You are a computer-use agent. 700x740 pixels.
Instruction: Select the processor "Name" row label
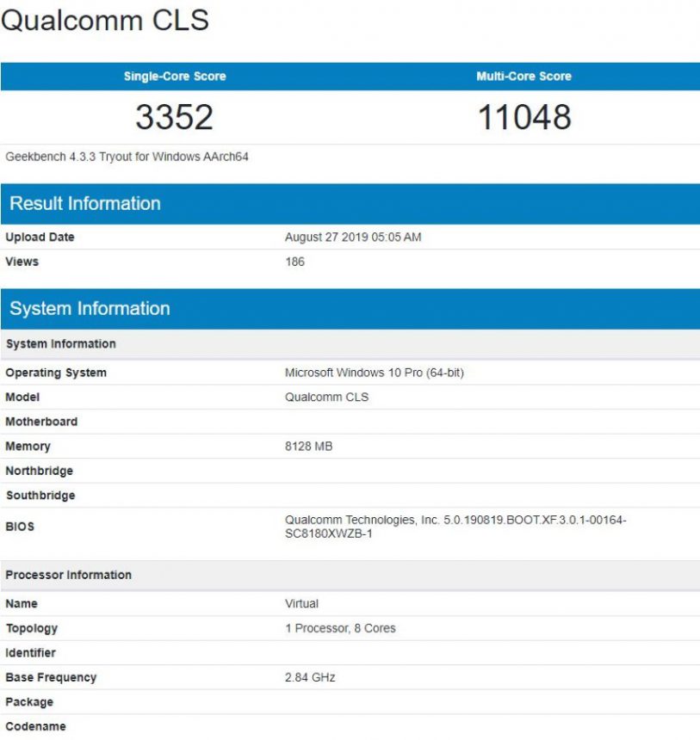22,603
